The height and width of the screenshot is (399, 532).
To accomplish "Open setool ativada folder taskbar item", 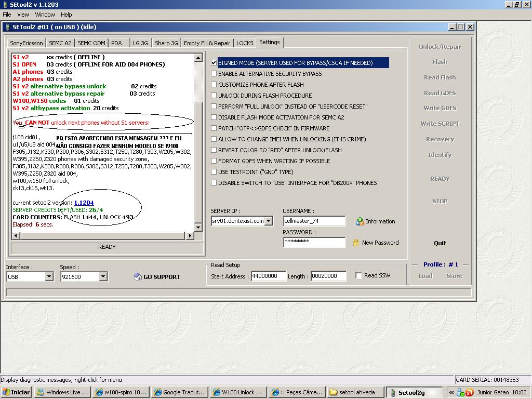I will (355, 392).
